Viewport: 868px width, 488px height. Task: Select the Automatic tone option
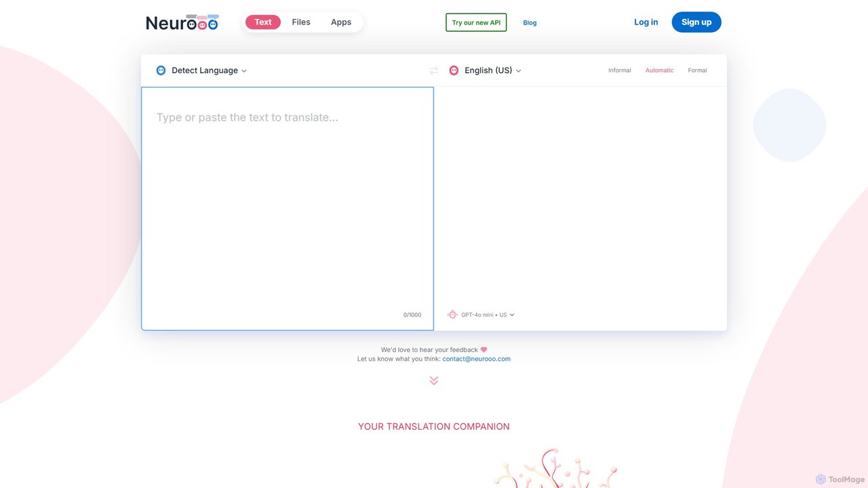pos(660,70)
